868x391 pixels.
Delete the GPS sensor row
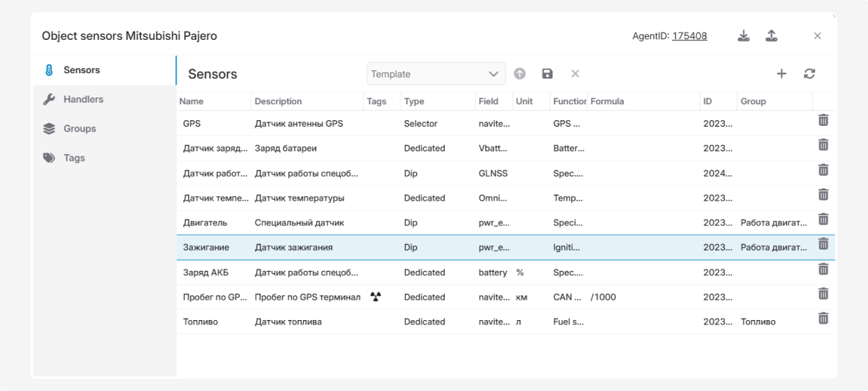coord(823,121)
